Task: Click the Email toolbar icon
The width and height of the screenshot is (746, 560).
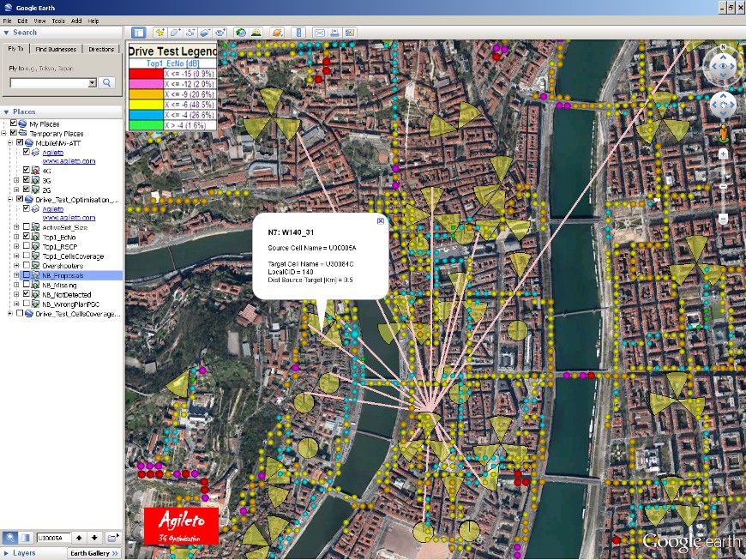Action: [x=320, y=33]
